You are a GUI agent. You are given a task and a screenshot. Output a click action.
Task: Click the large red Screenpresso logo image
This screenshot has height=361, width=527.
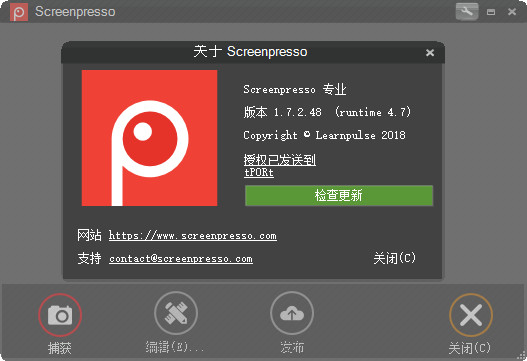(x=150, y=138)
